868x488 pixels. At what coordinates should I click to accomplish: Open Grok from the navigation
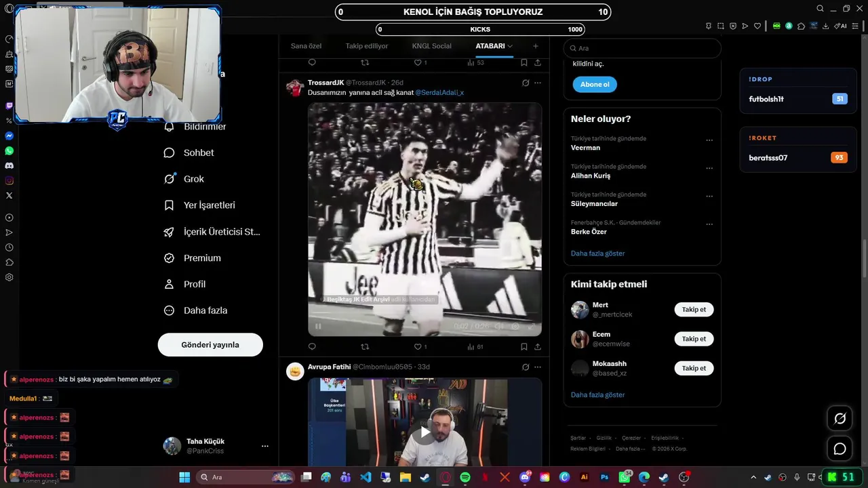point(184,179)
